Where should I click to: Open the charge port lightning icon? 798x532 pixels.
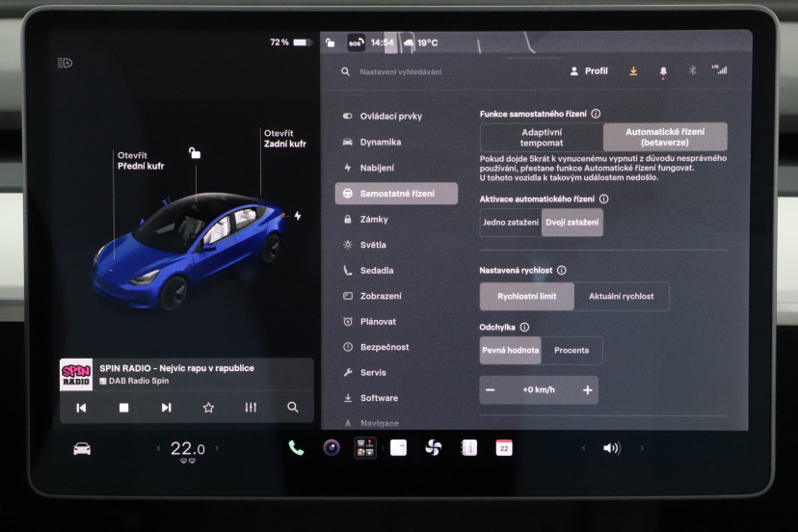click(298, 216)
